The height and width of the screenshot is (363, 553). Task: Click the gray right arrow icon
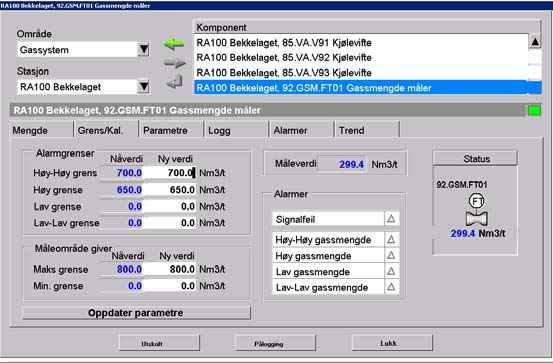[x=175, y=64]
